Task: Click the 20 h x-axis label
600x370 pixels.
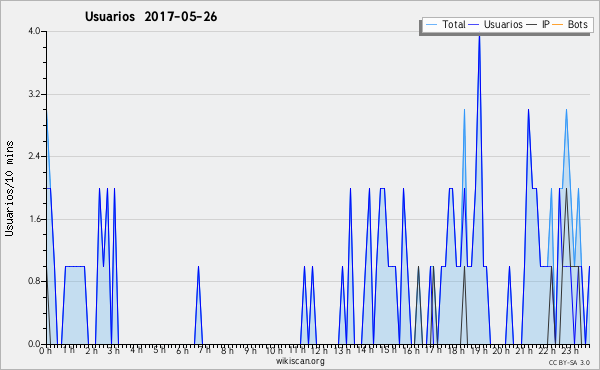Action: (501, 350)
